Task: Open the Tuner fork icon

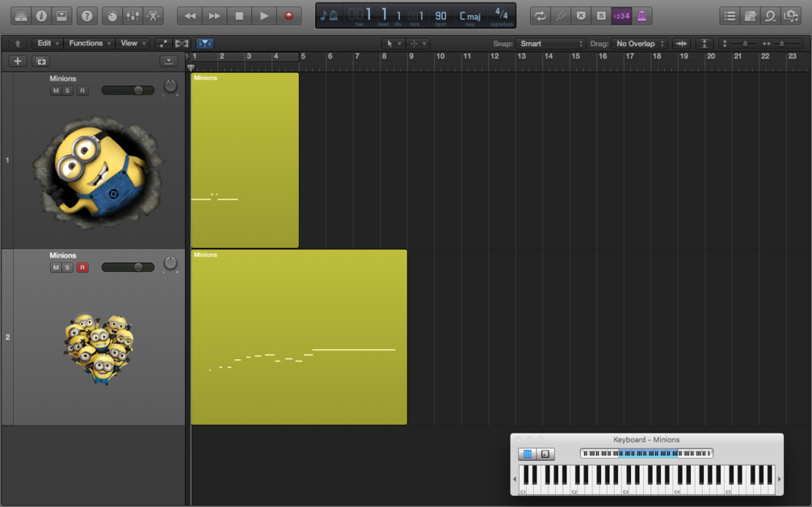Action: (x=561, y=16)
